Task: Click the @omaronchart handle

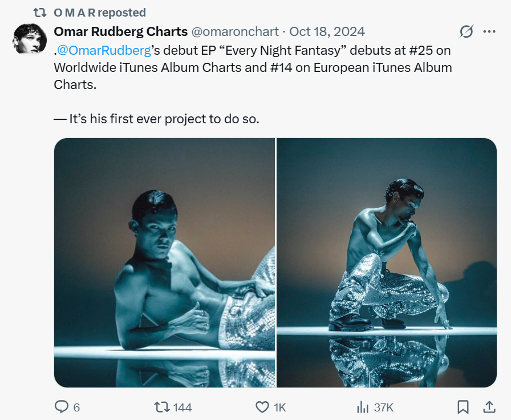Action: pyautogui.click(x=235, y=31)
